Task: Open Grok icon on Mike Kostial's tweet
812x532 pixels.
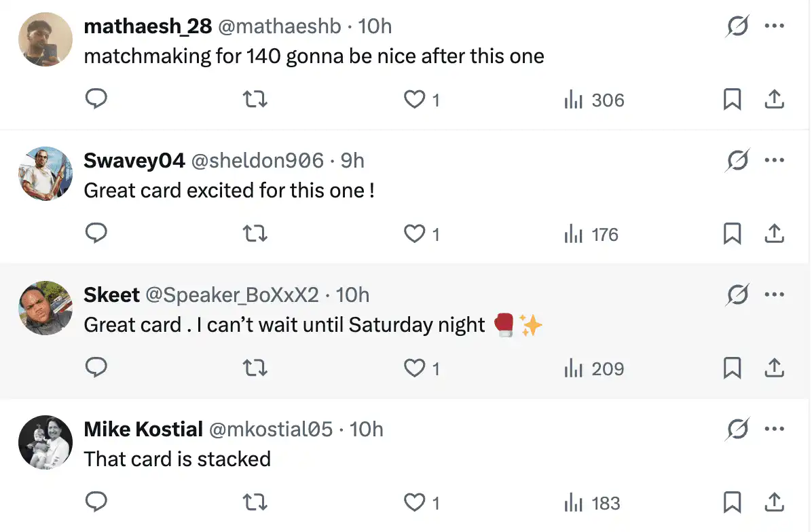Action: [x=737, y=429]
